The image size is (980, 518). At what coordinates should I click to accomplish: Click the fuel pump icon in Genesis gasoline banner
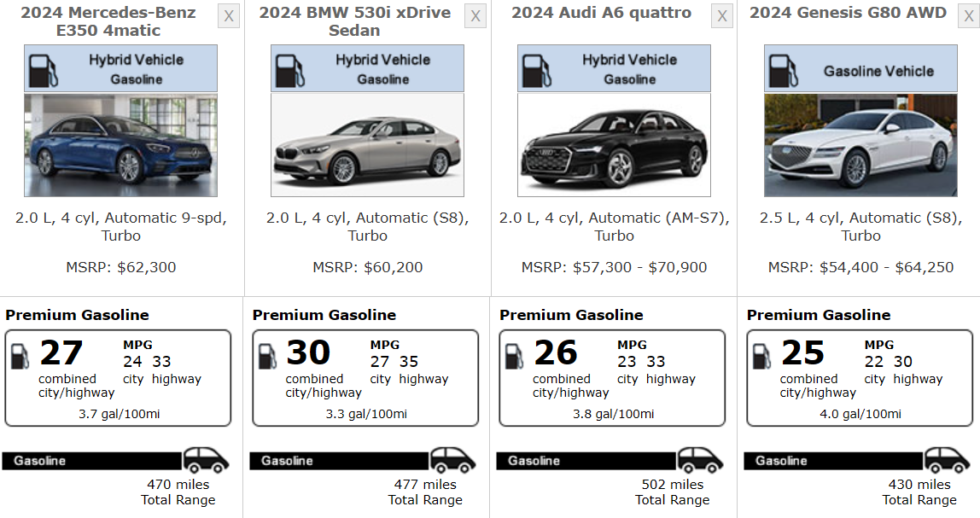coord(785,70)
